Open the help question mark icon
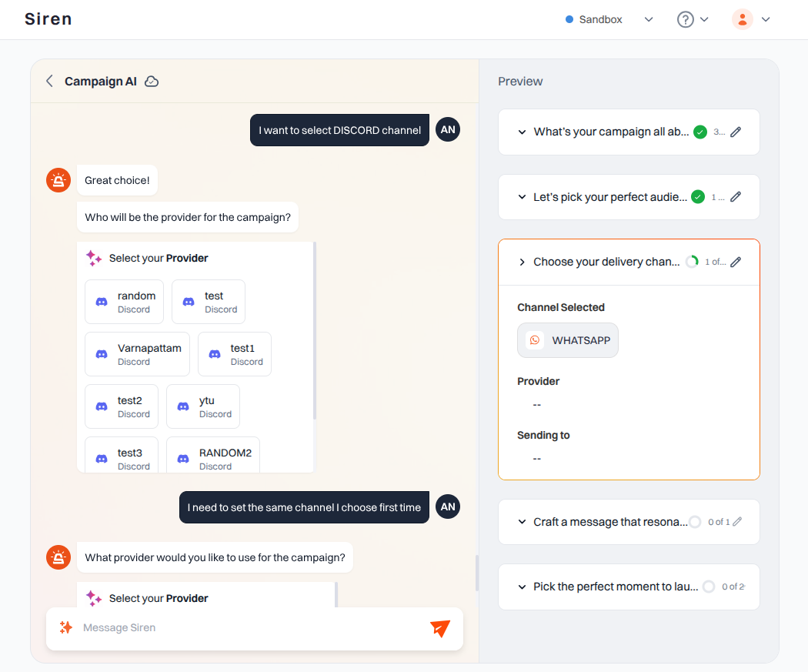Viewport: 808px width, 672px height. click(x=687, y=18)
